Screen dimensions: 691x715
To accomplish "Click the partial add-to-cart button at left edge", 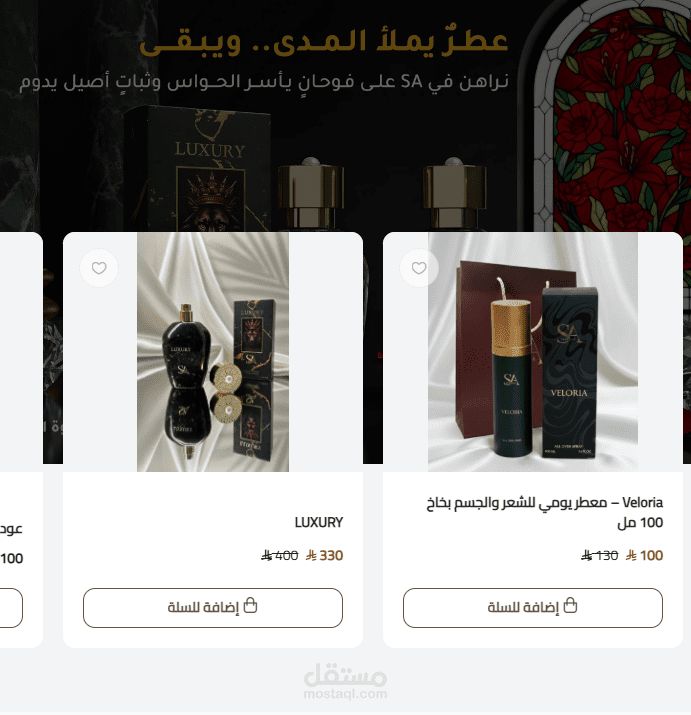I will coord(11,608).
